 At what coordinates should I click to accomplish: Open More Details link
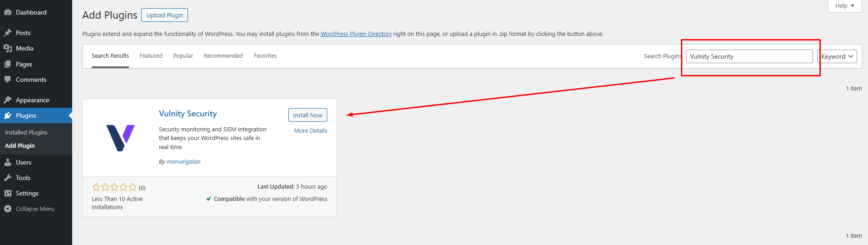(311, 130)
